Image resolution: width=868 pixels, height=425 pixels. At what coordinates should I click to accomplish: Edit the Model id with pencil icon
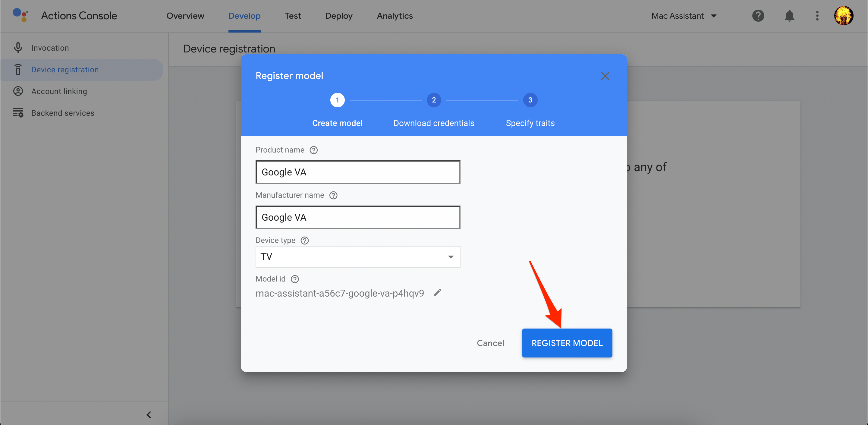(437, 293)
